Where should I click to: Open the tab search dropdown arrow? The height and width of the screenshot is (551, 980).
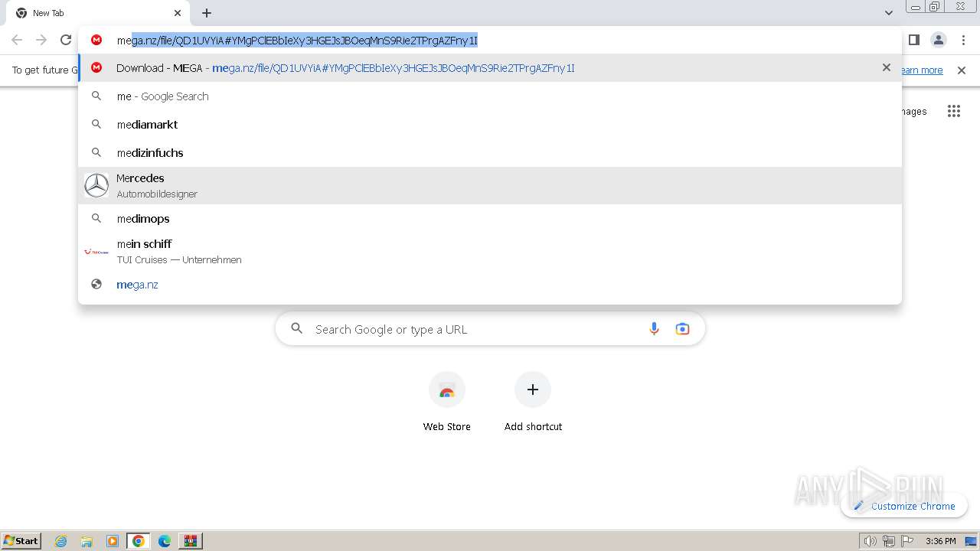[x=888, y=13]
